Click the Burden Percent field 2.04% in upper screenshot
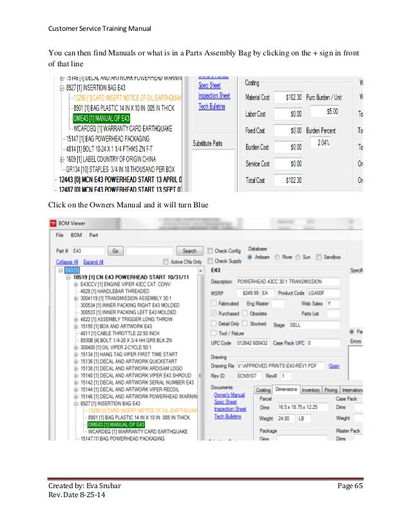Screen dimensions: 411x532 320,143
